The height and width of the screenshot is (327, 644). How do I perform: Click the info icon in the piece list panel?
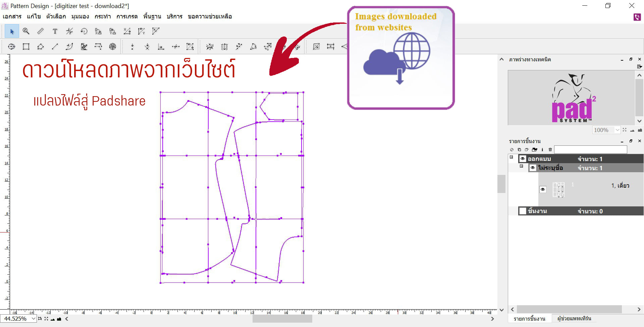point(542,149)
